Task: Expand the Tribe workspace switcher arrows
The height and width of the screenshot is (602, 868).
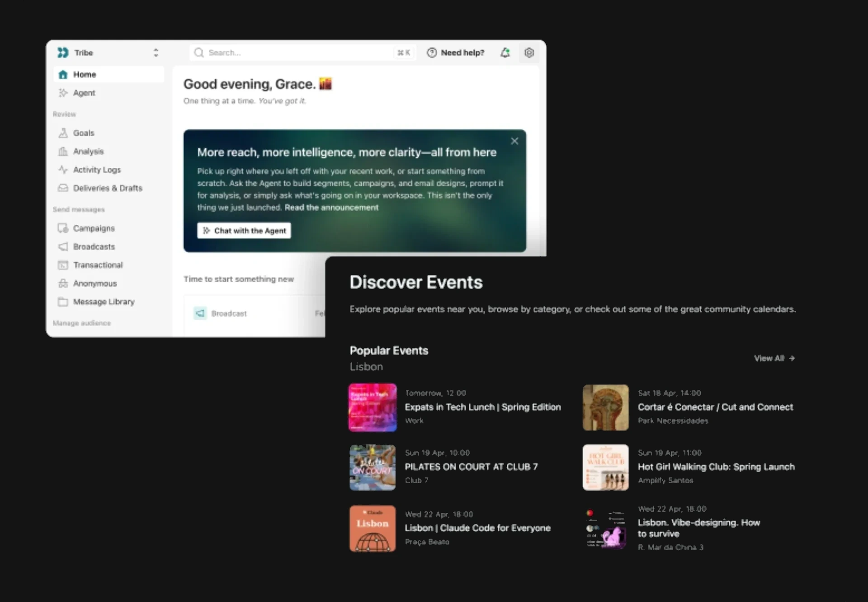Action: point(156,53)
